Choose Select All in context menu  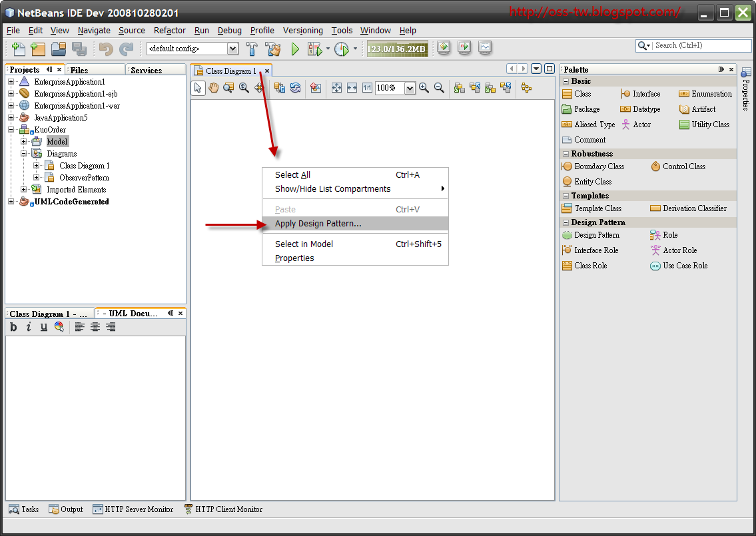pos(355,175)
